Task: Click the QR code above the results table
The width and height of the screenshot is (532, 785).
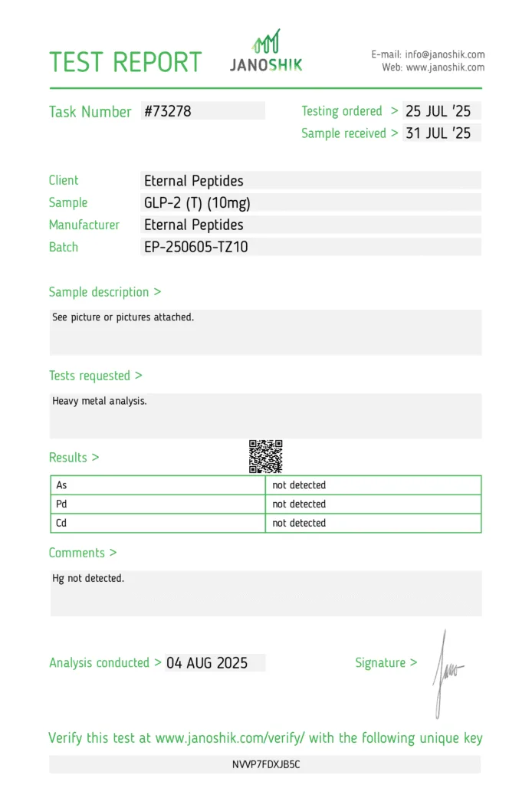Action: click(x=266, y=457)
